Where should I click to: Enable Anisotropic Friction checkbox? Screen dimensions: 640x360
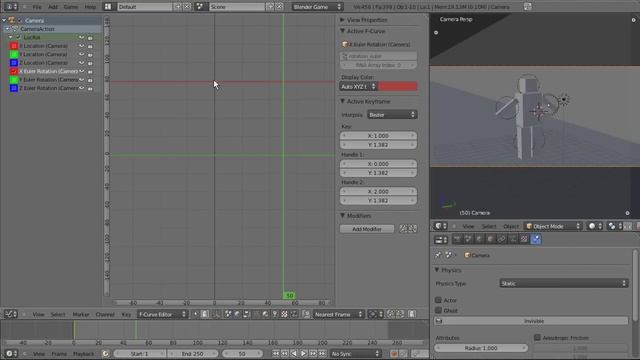point(537,338)
